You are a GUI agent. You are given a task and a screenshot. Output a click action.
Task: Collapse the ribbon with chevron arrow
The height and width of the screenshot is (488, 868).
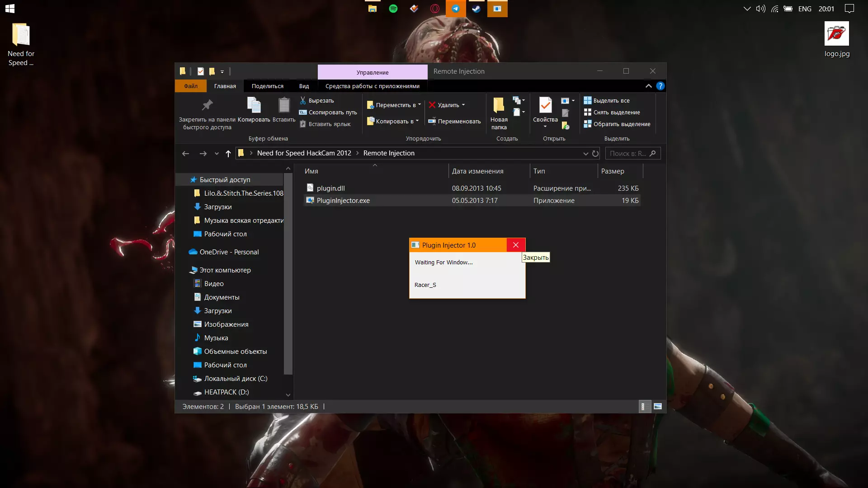[648, 86]
